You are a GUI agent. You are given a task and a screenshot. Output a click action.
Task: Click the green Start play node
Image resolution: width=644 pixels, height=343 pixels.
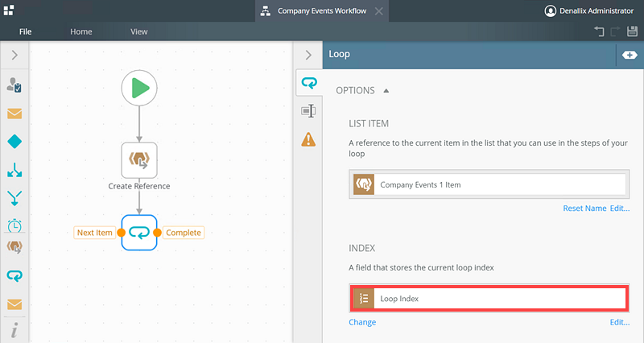(x=139, y=88)
